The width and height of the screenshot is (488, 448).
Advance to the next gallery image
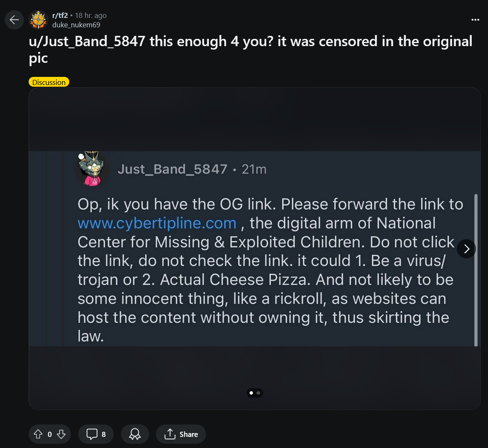click(x=466, y=249)
